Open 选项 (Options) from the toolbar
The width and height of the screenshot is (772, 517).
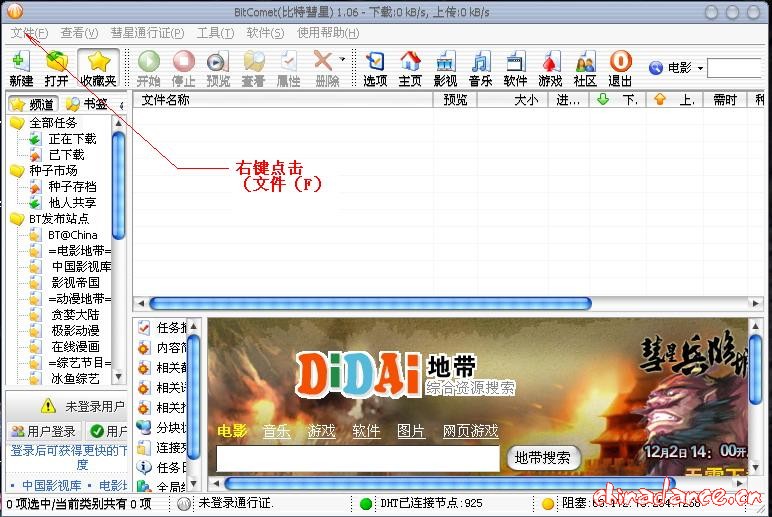[x=375, y=68]
